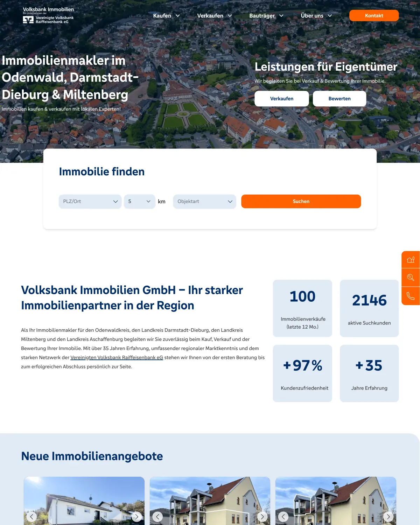Expand the Kaufen navigation menu

coord(166,16)
